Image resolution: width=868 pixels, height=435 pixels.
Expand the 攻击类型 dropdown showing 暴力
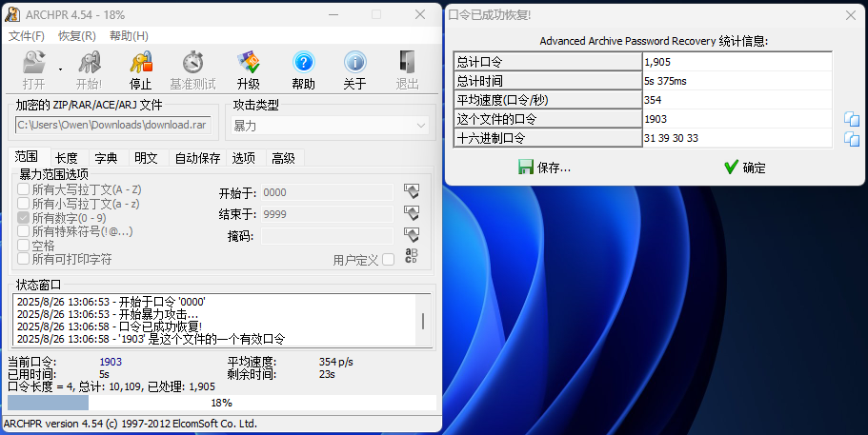330,126
